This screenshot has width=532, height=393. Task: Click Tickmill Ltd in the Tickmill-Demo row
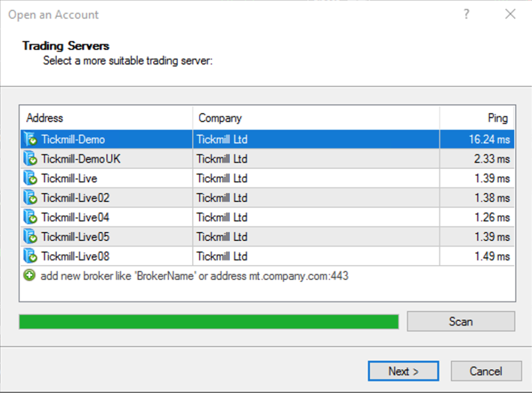[222, 139]
